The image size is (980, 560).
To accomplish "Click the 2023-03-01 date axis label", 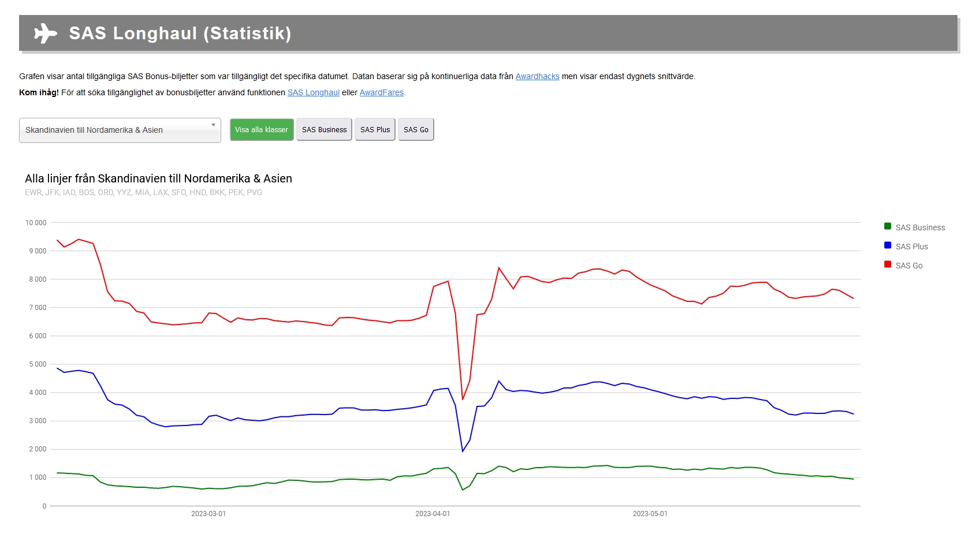I will [x=208, y=514].
